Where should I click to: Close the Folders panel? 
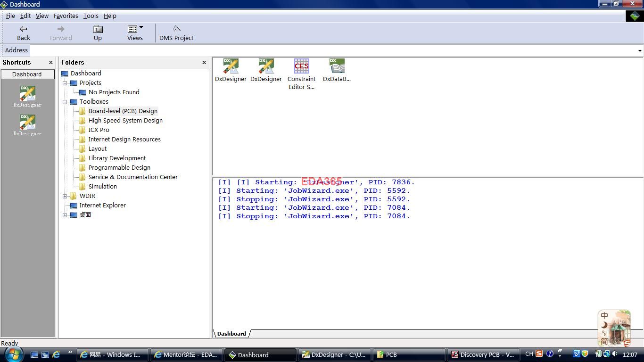(204, 62)
